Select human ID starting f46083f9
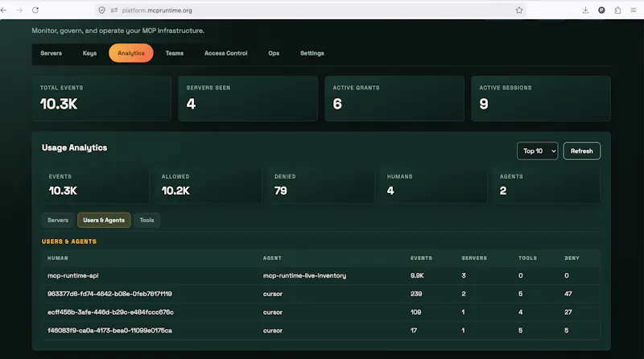This screenshot has height=359, width=644. 109,330
